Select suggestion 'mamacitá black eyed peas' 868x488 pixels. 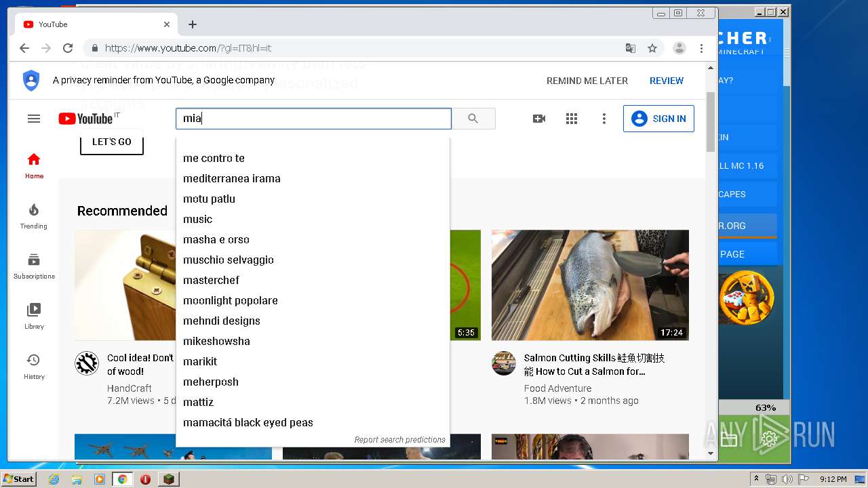(x=313, y=422)
